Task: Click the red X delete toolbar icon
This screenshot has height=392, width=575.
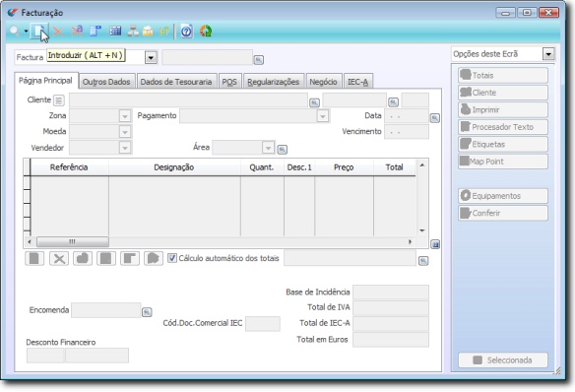Action: [x=58, y=32]
